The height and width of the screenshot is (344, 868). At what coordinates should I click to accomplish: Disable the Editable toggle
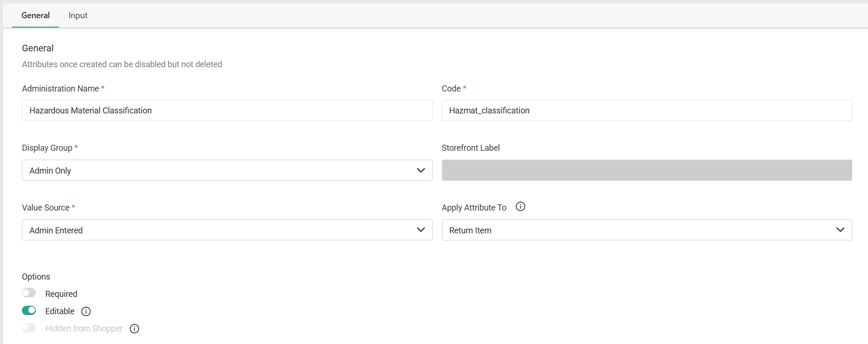click(29, 310)
